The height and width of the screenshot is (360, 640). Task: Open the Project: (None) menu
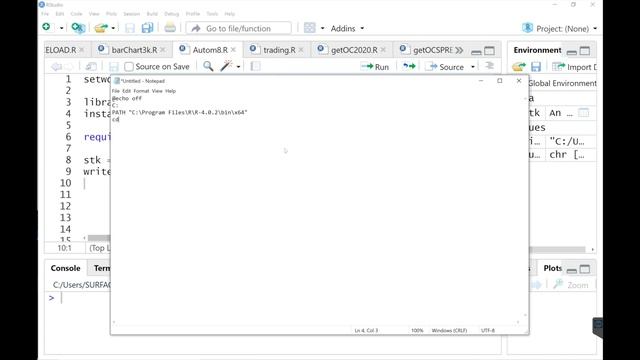tap(560, 28)
